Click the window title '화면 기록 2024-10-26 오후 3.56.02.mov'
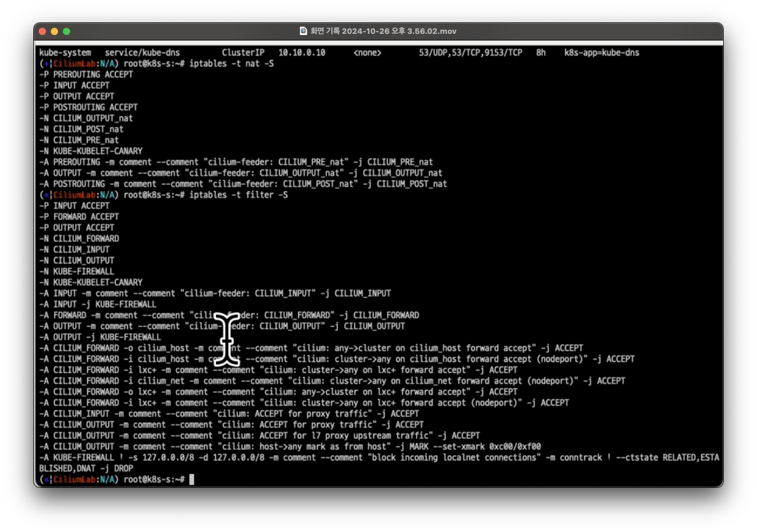Viewport: 757px width, 532px height. click(x=384, y=31)
